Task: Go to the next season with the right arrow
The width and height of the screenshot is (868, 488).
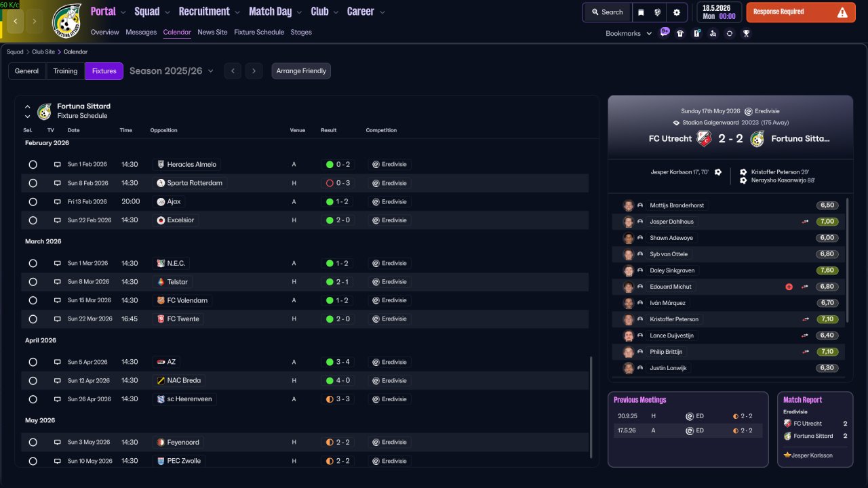Action: point(254,71)
